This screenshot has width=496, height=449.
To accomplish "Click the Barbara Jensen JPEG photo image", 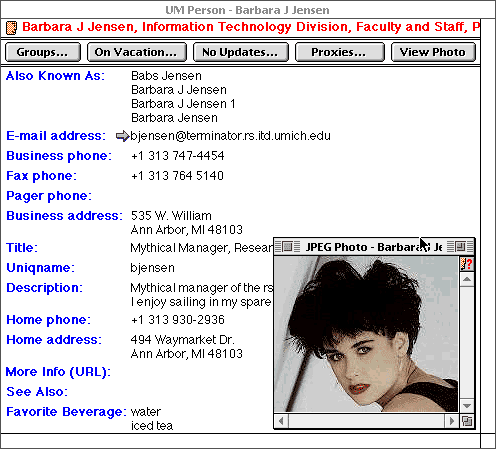I will click(366, 334).
